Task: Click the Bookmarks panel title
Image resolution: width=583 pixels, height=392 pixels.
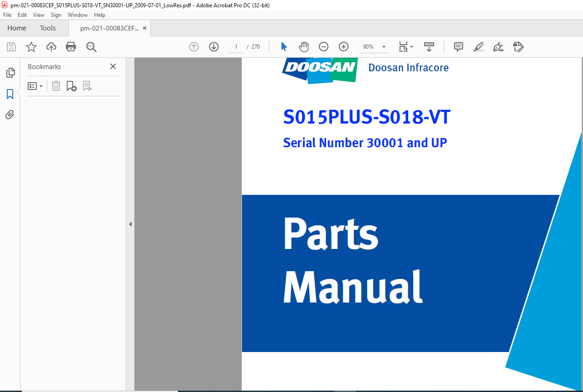Action: point(44,66)
